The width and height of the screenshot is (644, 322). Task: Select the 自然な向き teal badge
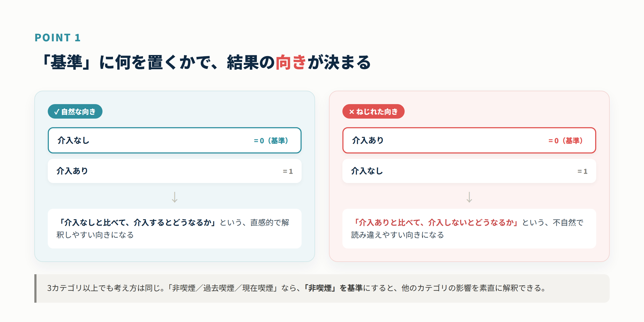click(75, 111)
